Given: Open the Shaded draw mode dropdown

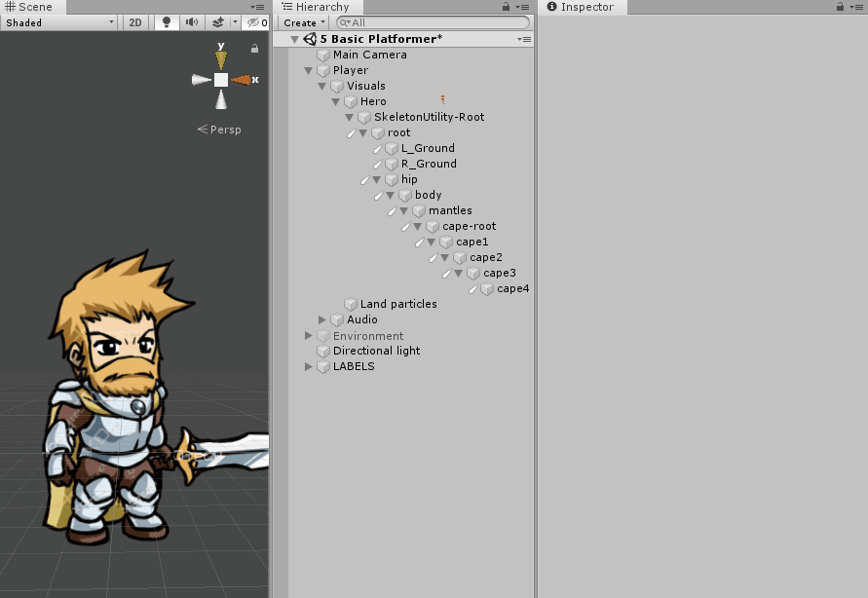Looking at the screenshot, I should point(58,22).
